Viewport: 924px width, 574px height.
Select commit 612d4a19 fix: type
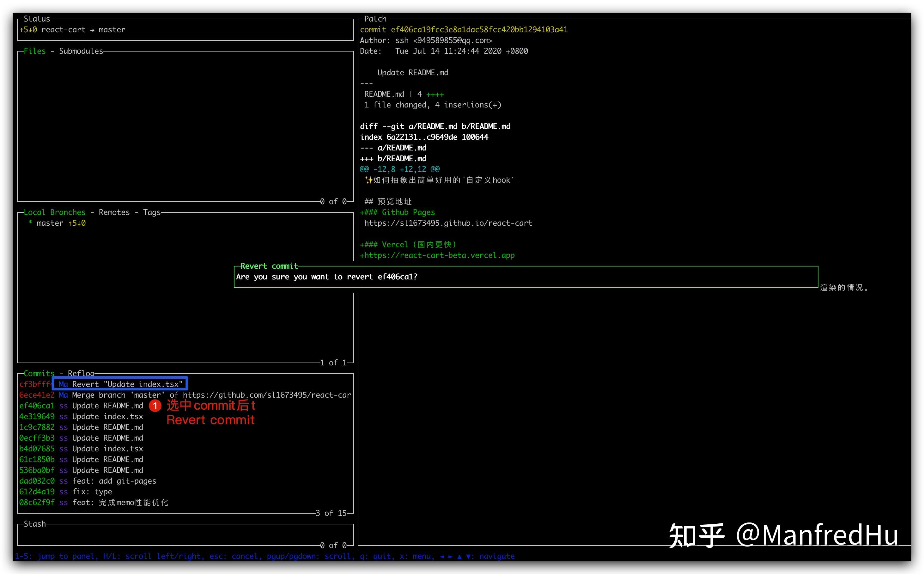click(66, 492)
